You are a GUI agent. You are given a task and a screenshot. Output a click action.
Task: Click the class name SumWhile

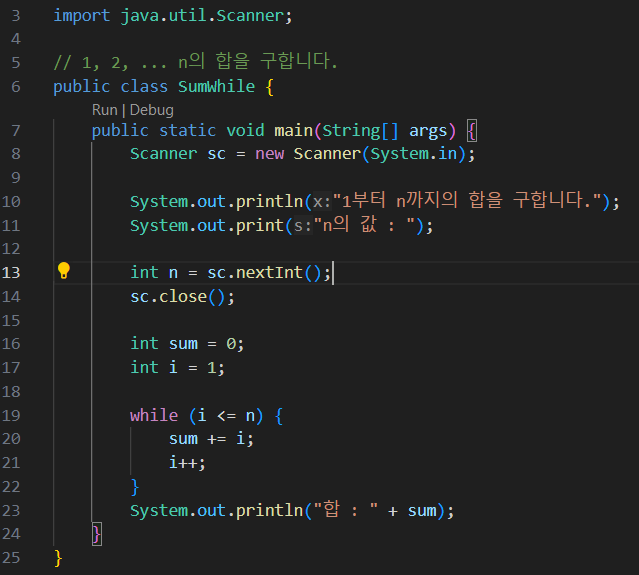[x=216, y=86]
